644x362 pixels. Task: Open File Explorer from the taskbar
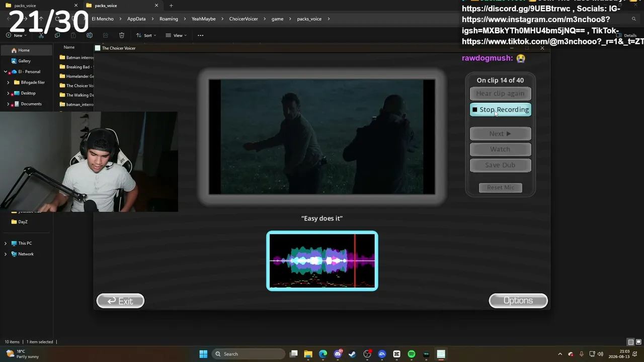click(x=308, y=354)
